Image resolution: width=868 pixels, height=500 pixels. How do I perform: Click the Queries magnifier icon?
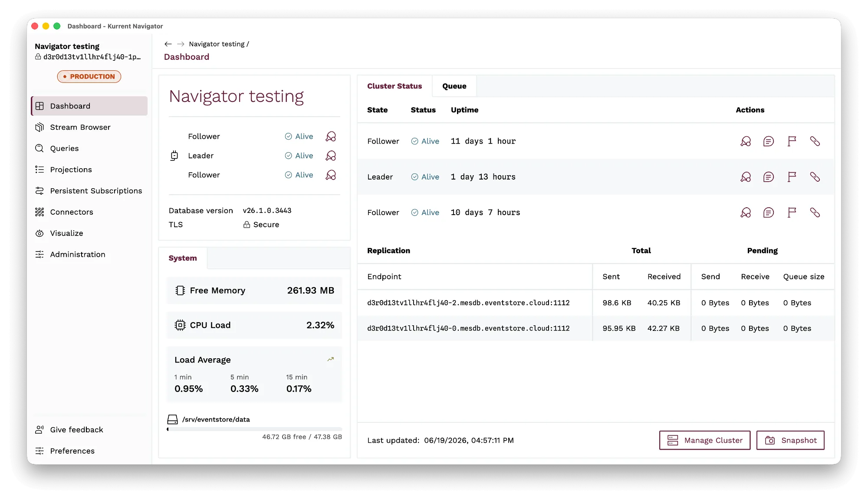tap(39, 148)
